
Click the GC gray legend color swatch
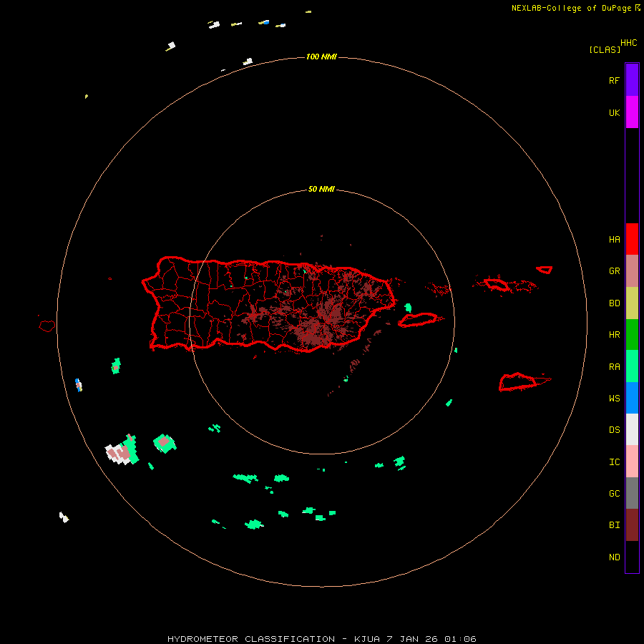(632, 493)
